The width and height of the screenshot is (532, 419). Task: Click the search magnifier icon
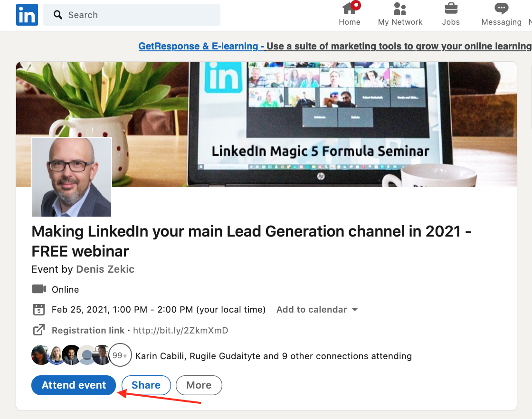58,15
